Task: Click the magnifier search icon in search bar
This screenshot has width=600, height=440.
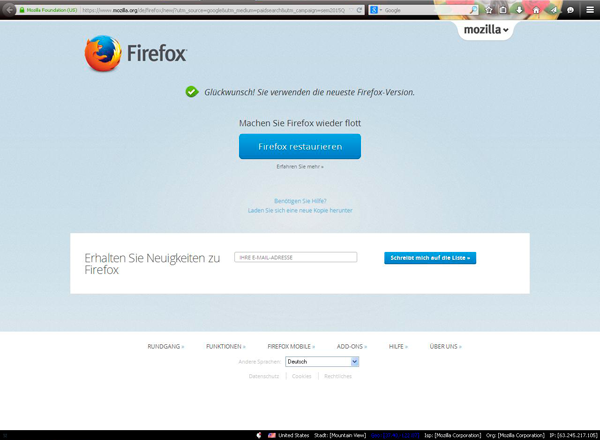Action: (x=473, y=10)
